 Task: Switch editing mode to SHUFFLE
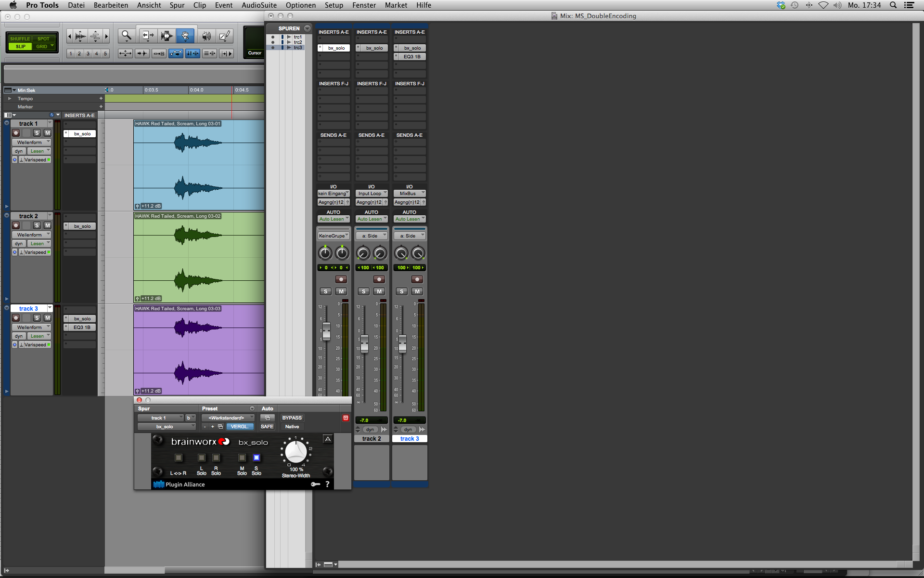click(20, 39)
